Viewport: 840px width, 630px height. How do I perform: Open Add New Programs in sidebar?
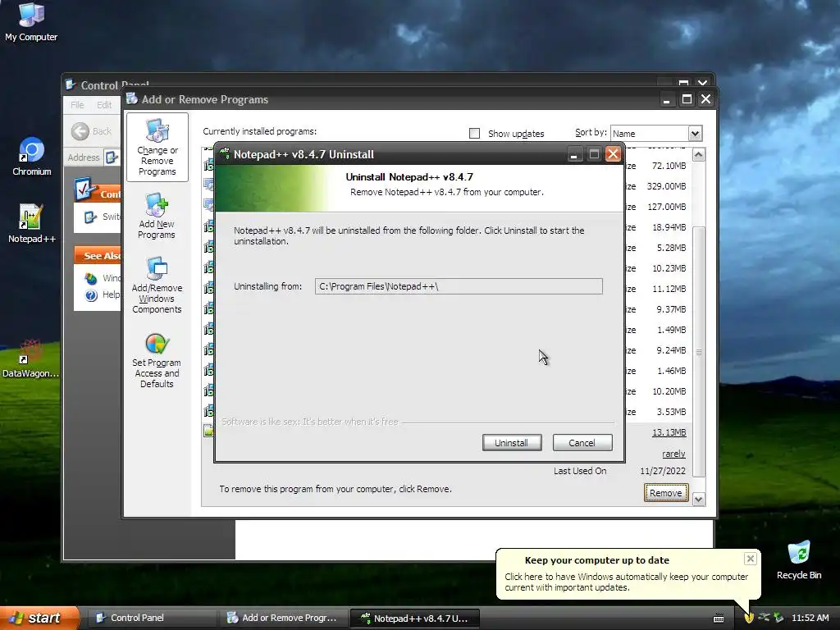[157, 216]
